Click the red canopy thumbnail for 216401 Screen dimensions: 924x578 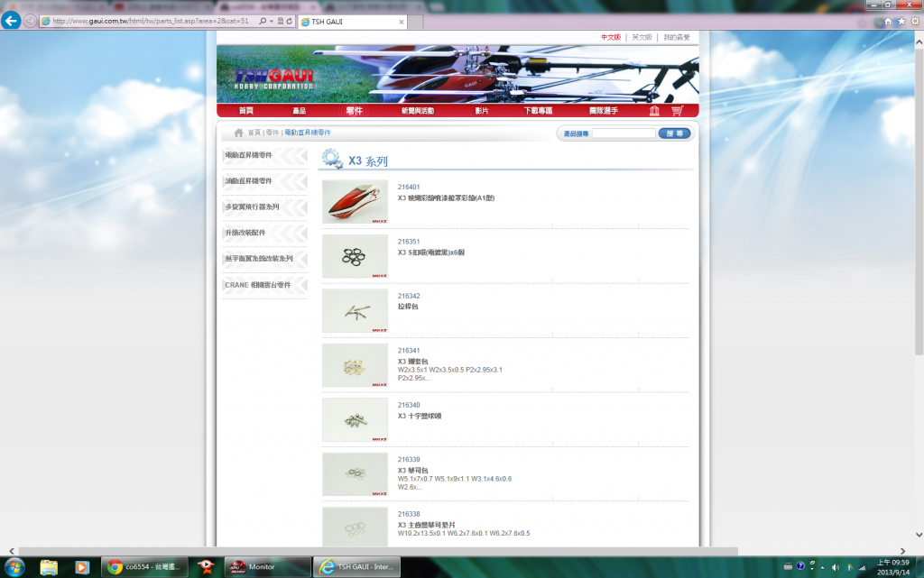355,201
